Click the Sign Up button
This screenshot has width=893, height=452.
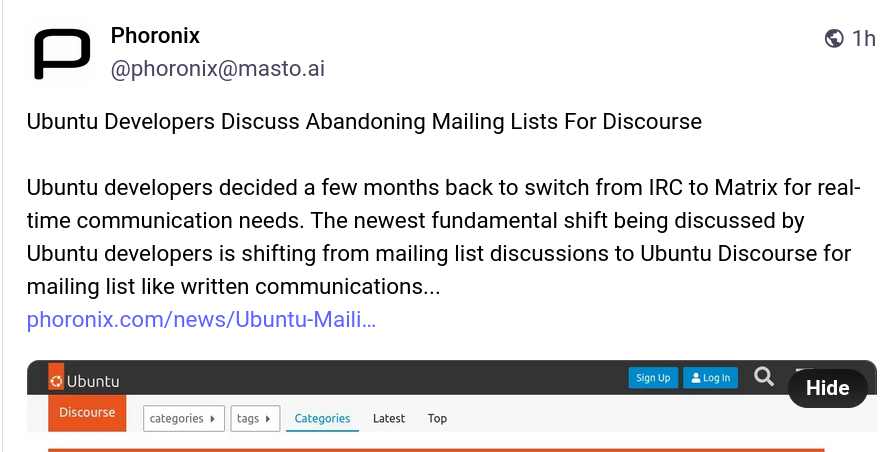(x=653, y=378)
